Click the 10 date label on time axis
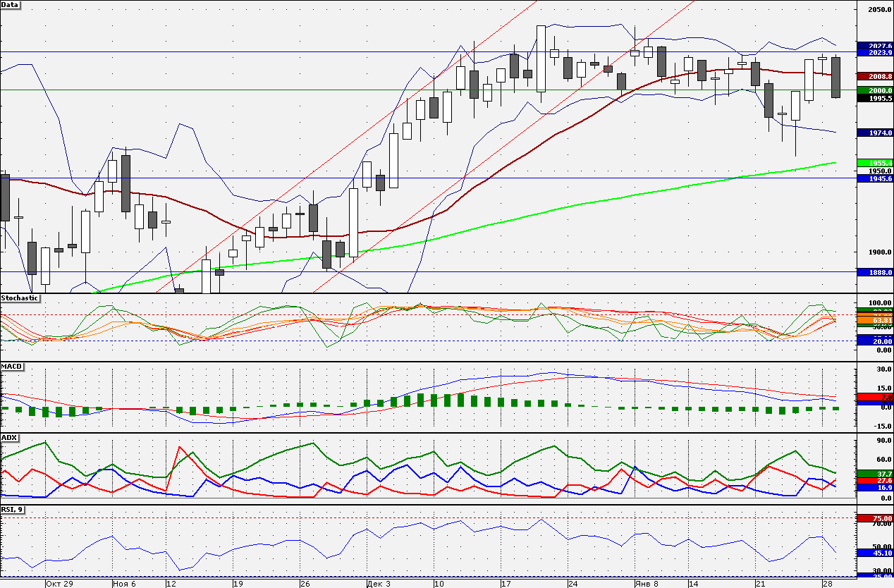 (x=439, y=584)
